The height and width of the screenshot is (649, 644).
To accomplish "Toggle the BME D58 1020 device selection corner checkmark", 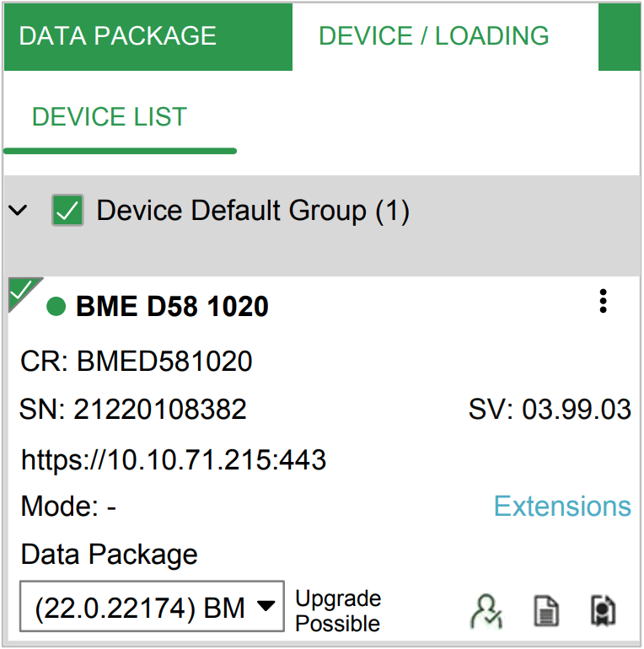I will (22, 291).
